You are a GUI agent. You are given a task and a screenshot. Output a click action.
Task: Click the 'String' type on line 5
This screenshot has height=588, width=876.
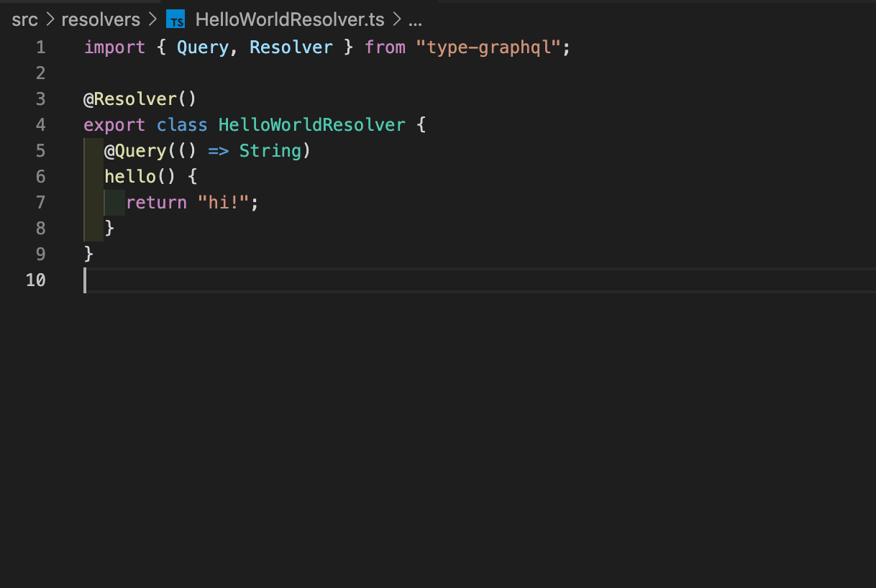pyautogui.click(x=270, y=150)
